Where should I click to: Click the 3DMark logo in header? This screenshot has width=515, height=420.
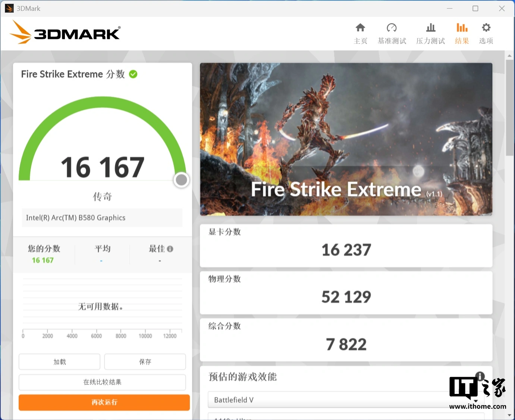tap(65, 32)
